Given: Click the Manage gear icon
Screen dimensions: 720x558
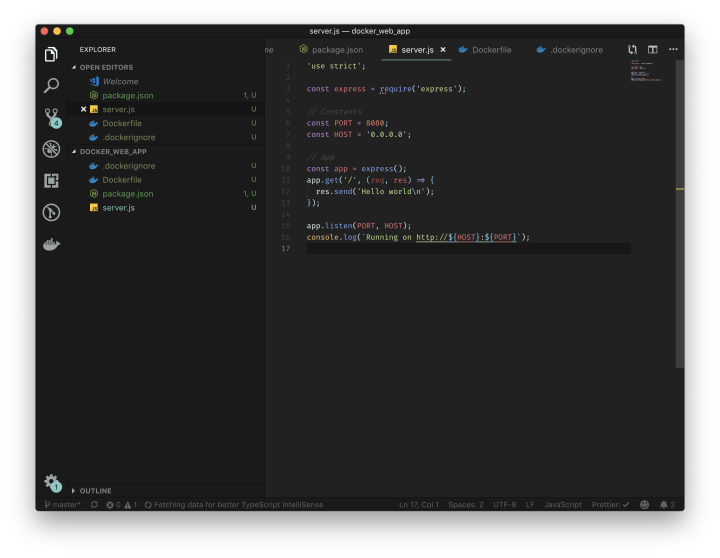Looking at the screenshot, I should click(x=51, y=482).
